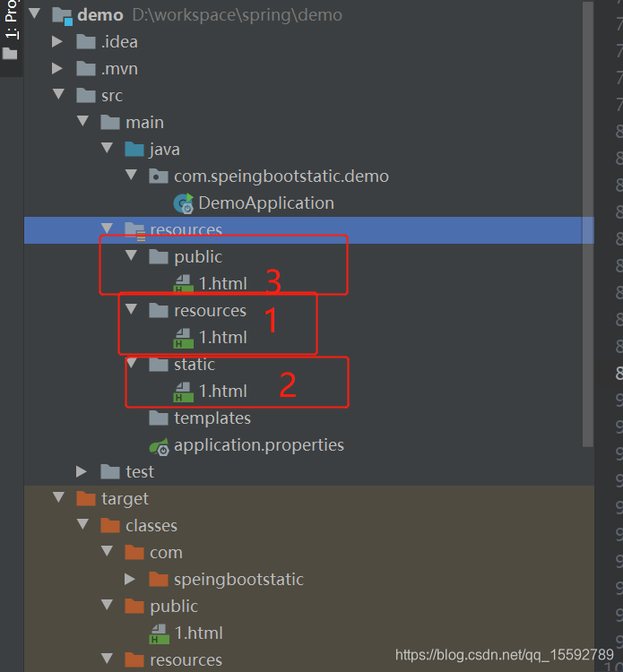Expand the speingbootstatic folder arrow
This screenshot has height=672, width=623.
(x=130, y=579)
